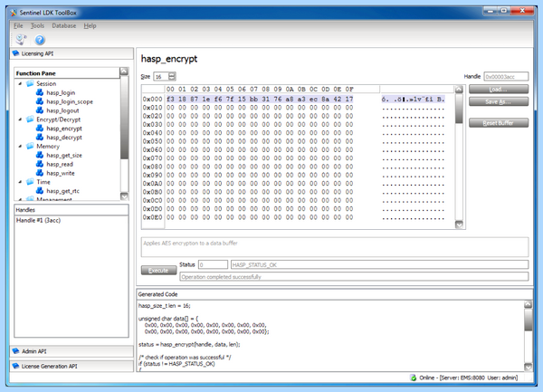Click the License Generation API panel icon
Viewport: 543px width, 392px height.
click(16, 366)
